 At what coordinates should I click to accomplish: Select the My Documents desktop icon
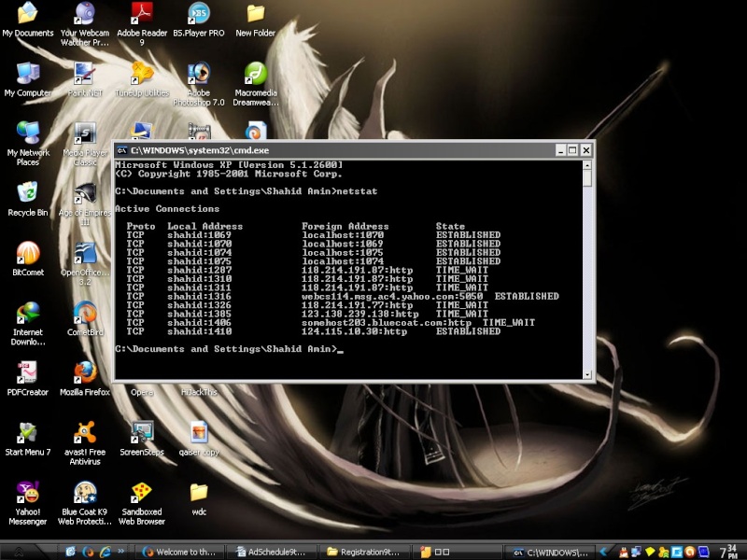28,19
